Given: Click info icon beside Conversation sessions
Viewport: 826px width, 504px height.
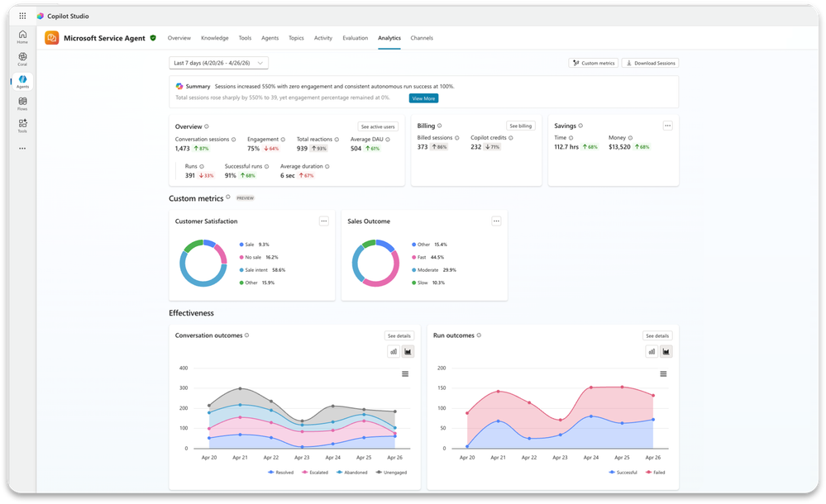Looking at the screenshot, I should click(x=233, y=140).
